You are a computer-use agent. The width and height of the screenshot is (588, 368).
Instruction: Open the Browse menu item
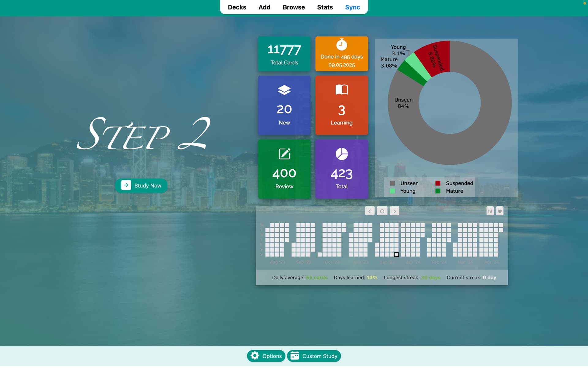pyautogui.click(x=294, y=7)
